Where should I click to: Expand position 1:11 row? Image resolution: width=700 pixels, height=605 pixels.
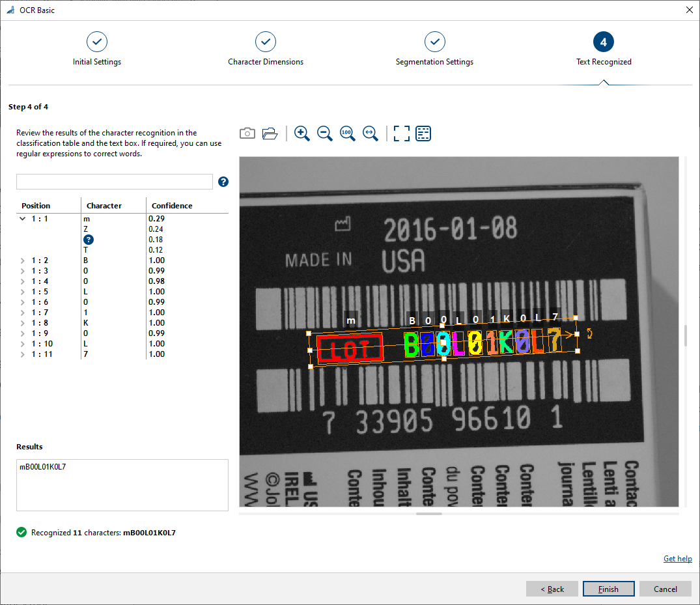point(22,354)
